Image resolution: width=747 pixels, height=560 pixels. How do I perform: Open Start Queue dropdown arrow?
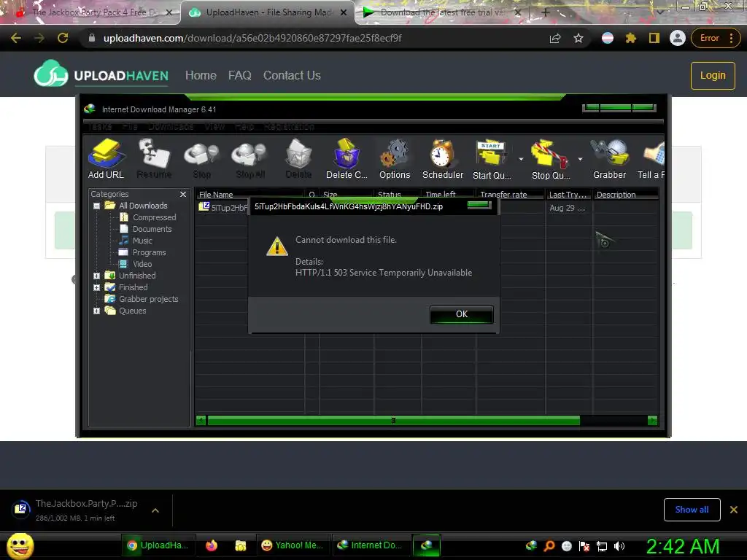point(521,159)
